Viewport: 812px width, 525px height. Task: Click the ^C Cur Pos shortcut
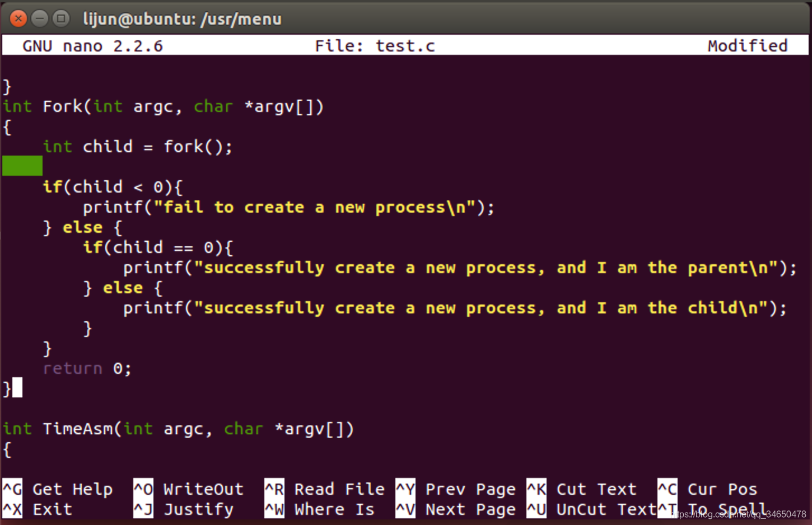coord(708,489)
